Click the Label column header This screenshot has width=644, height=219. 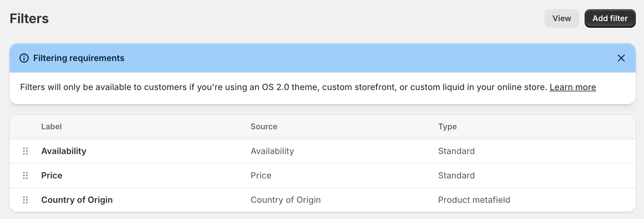51,127
